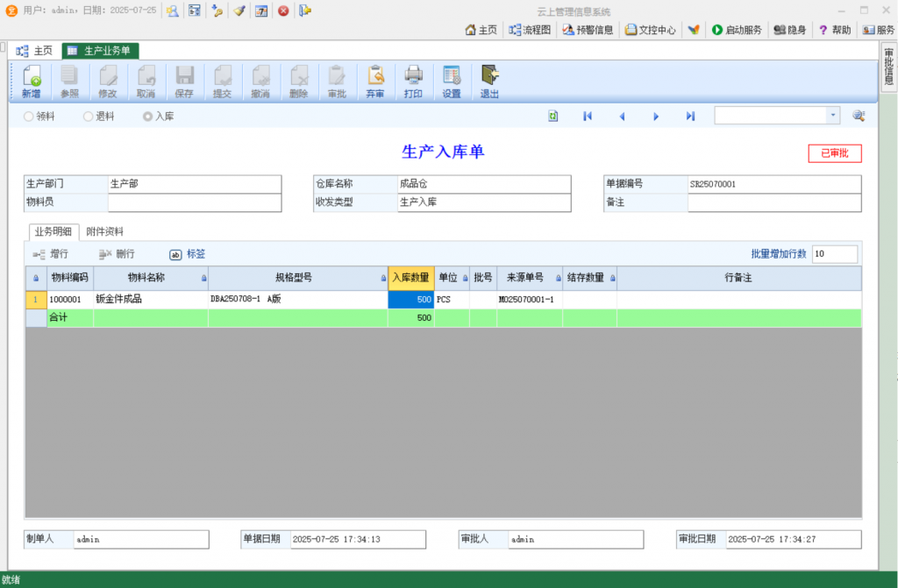The width and height of the screenshot is (898, 588).
Task: Click the 钣金件成品 material name cell
Action: point(151,299)
